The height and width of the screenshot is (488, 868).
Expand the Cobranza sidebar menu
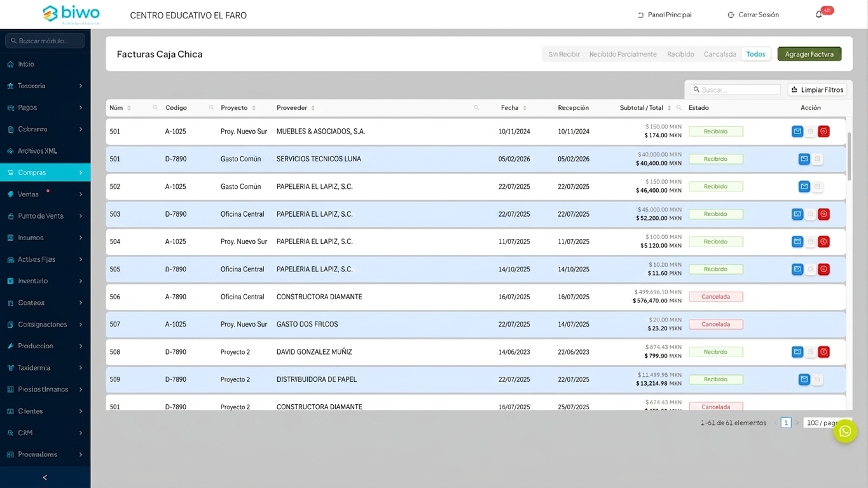45,129
